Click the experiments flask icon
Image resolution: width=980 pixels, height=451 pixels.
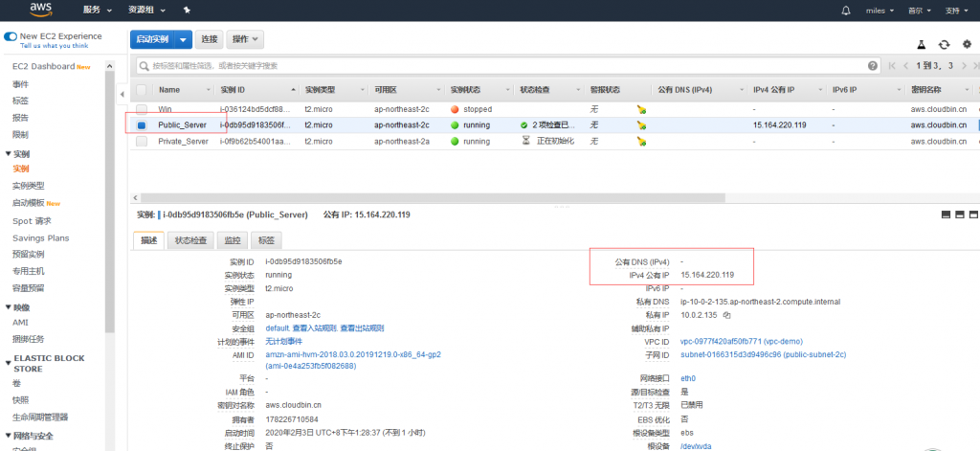pos(922,44)
